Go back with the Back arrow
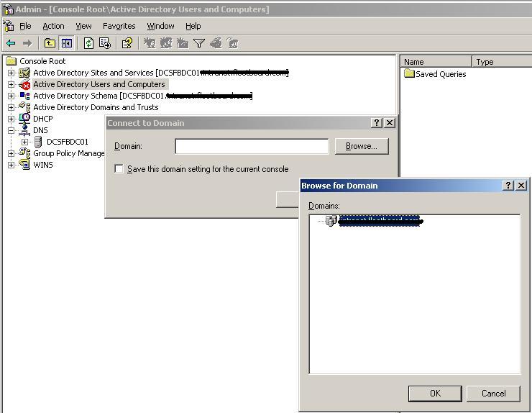Viewport: 532px width, 413px height. [11, 43]
